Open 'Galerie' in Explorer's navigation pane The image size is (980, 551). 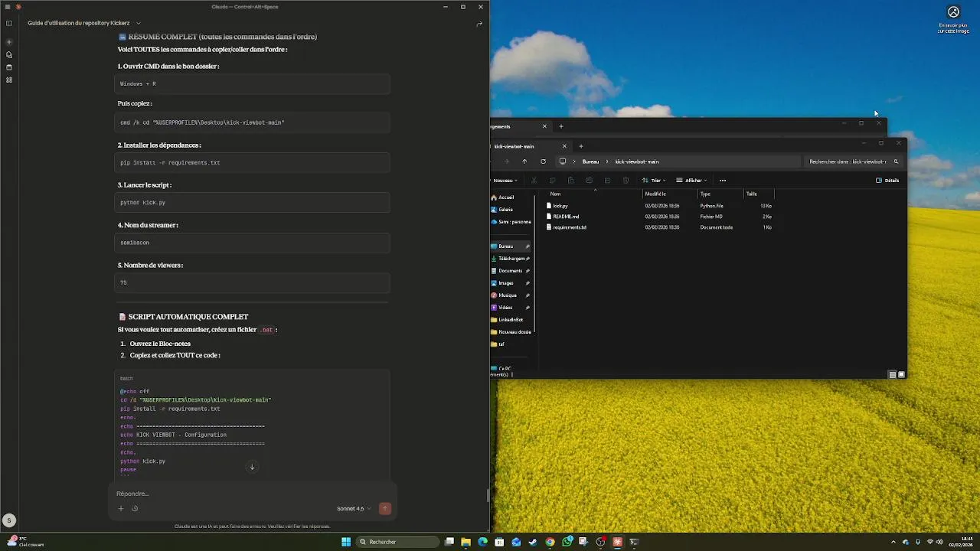[505, 210]
